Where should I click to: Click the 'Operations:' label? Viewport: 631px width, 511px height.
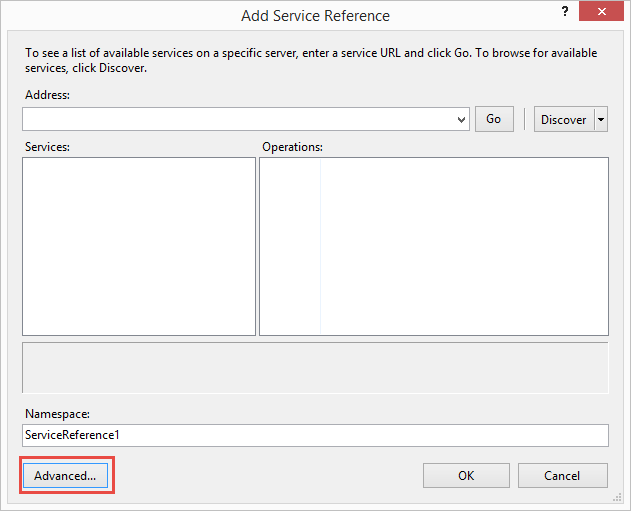293,147
